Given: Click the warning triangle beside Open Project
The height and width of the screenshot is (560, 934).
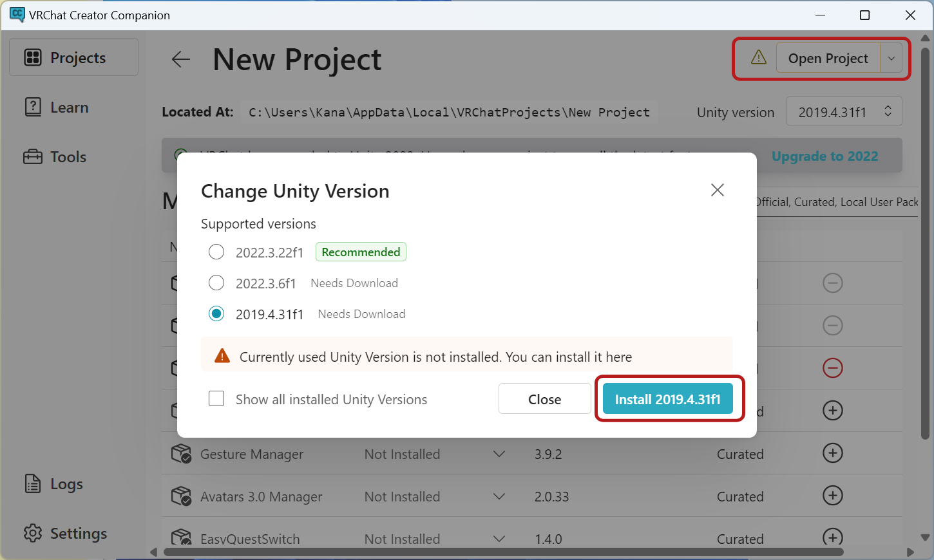Looking at the screenshot, I should (x=759, y=57).
